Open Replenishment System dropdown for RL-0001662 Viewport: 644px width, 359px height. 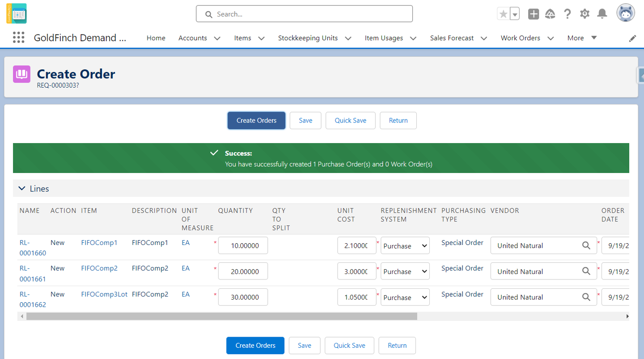coord(405,297)
